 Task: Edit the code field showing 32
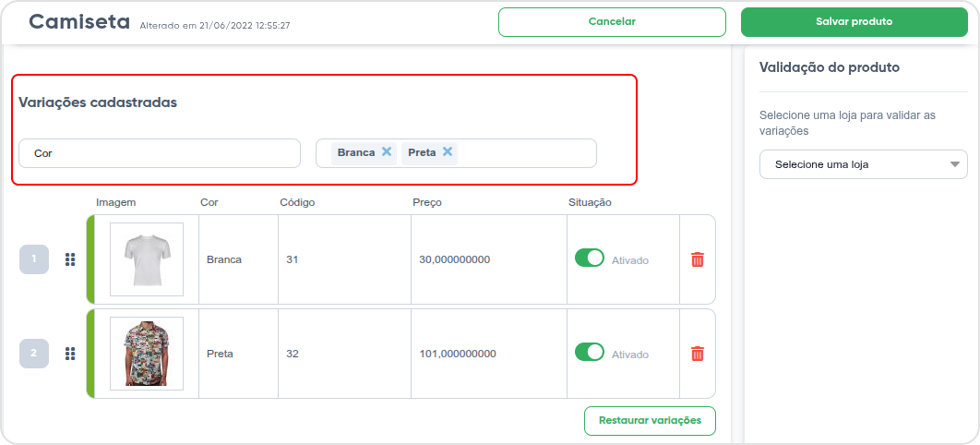(344, 354)
